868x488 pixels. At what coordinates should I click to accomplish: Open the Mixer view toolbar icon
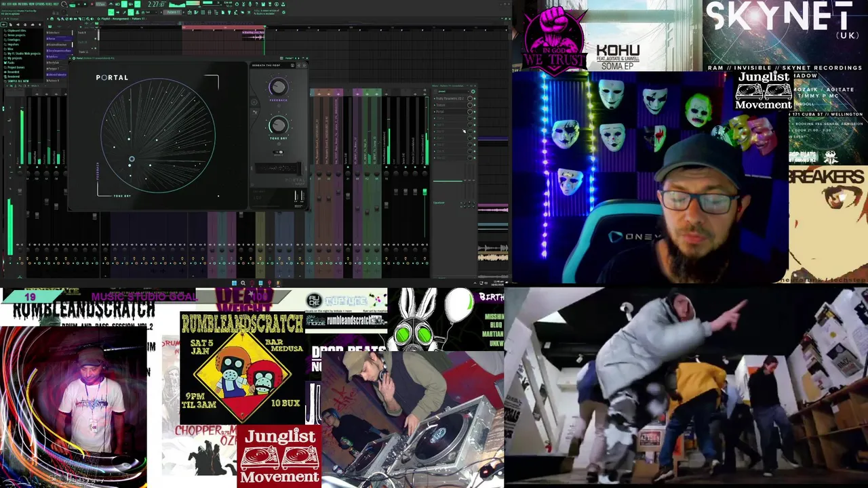(210, 12)
